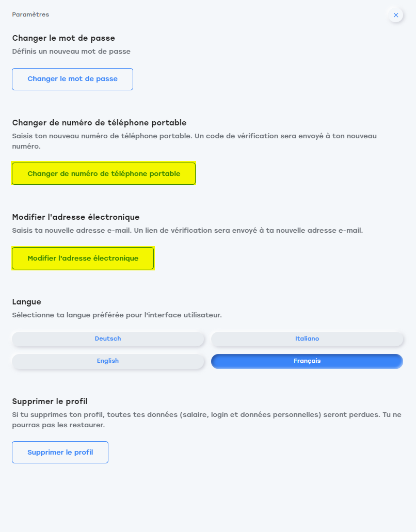
Task: Open Changer de numéro de téléphone portable button
Action: pyautogui.click(x=104, y=174)
